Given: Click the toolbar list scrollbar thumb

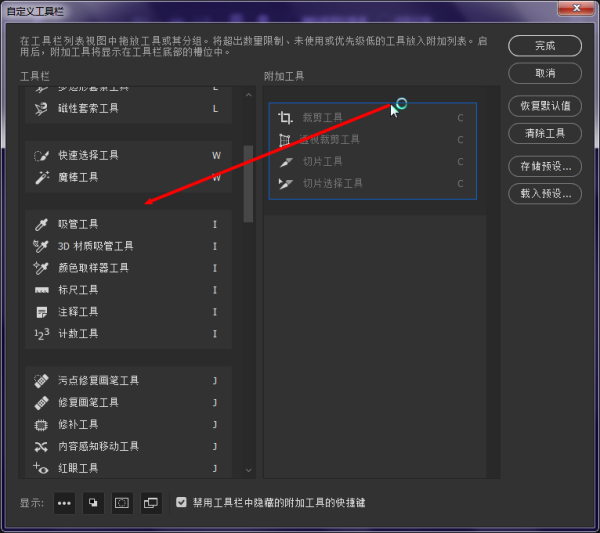Looking at the screenshot, I should tap(248, 184).
